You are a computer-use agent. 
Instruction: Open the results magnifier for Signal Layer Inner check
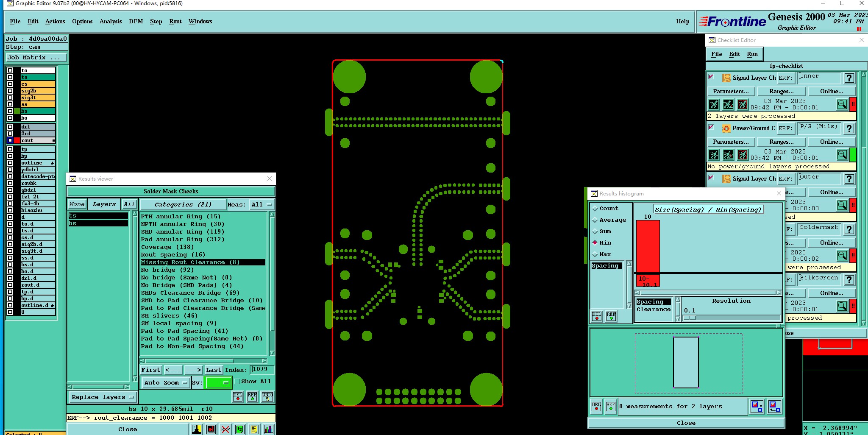tap(842, 104)
